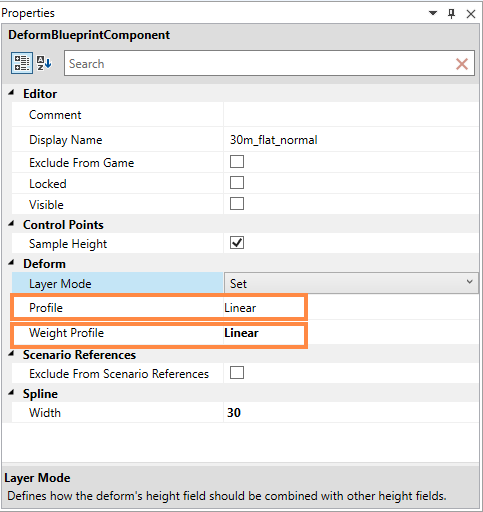Collapse the Deform section
Screen dimensions: 483x512
(x=12, y=263)
